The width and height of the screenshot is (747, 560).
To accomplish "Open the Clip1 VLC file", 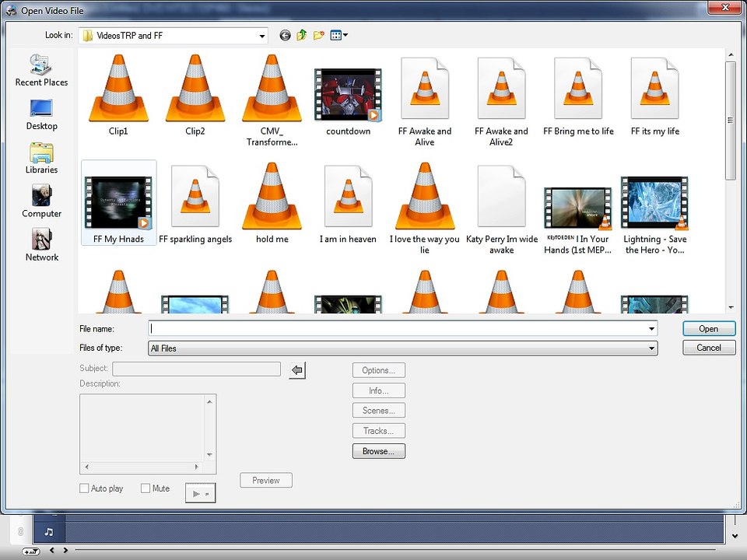I will coord(118,95).
